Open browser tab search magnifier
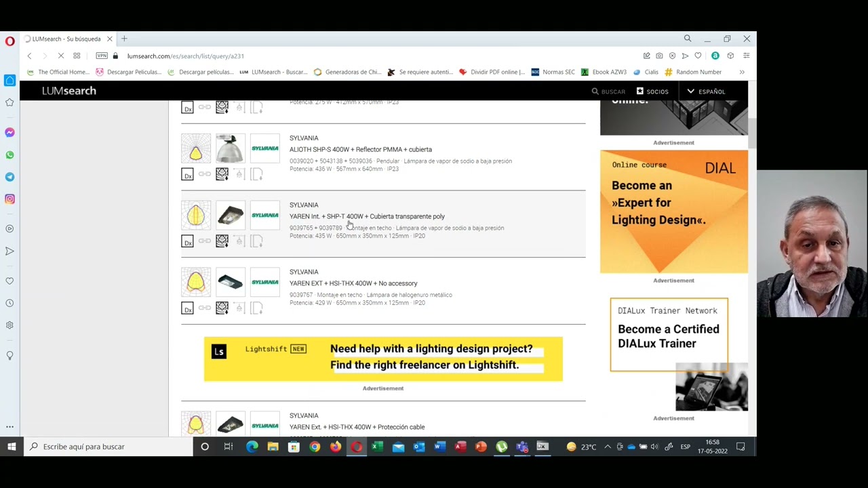Image resolution: width=868 pixels, height=488 pixels. 688,39
